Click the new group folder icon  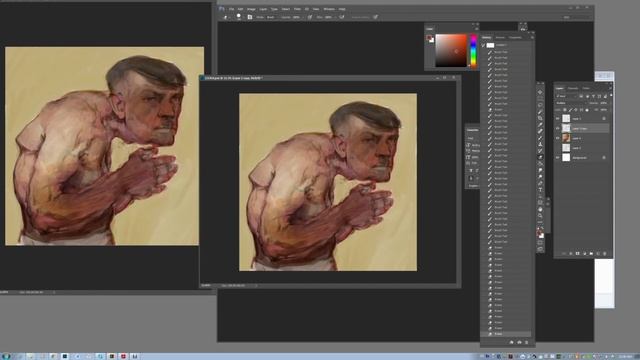(x=591, y=253)
